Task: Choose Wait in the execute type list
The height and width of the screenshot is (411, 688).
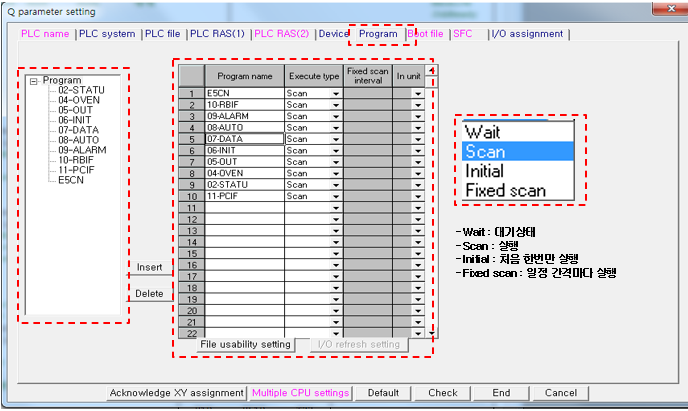Action: 518,132
